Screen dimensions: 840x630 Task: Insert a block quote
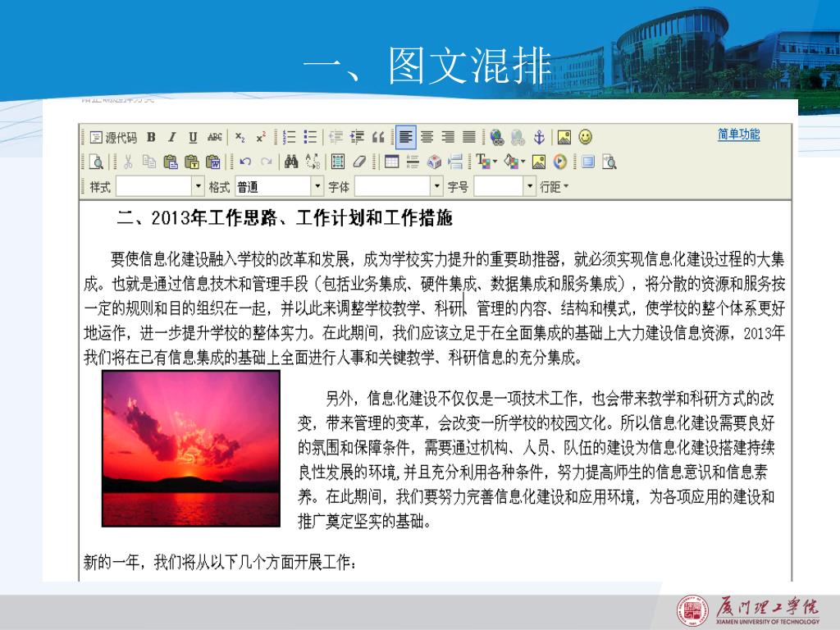click(x=378, y=138)
